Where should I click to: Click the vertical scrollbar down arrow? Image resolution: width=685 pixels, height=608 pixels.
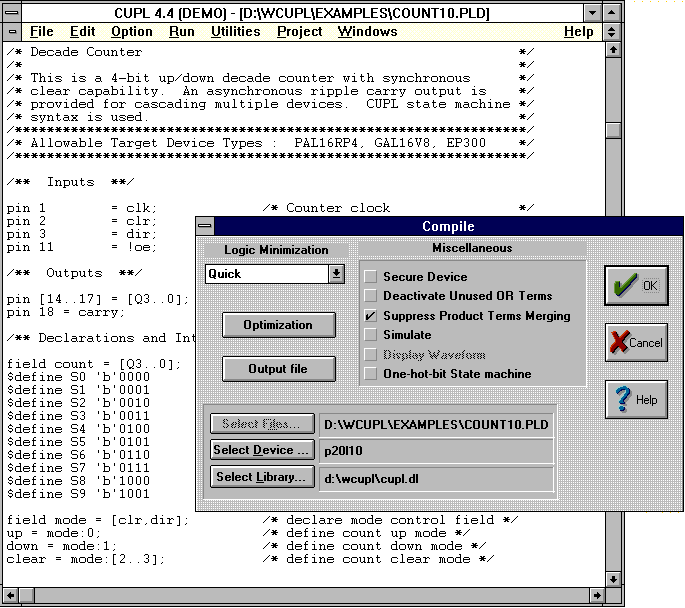613,579
